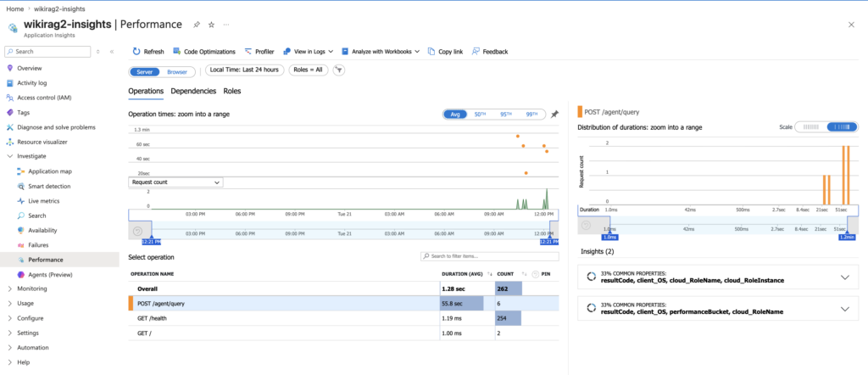Select the 99th percentile toggle
Screen dimensions: 868x375
(531, 114)
